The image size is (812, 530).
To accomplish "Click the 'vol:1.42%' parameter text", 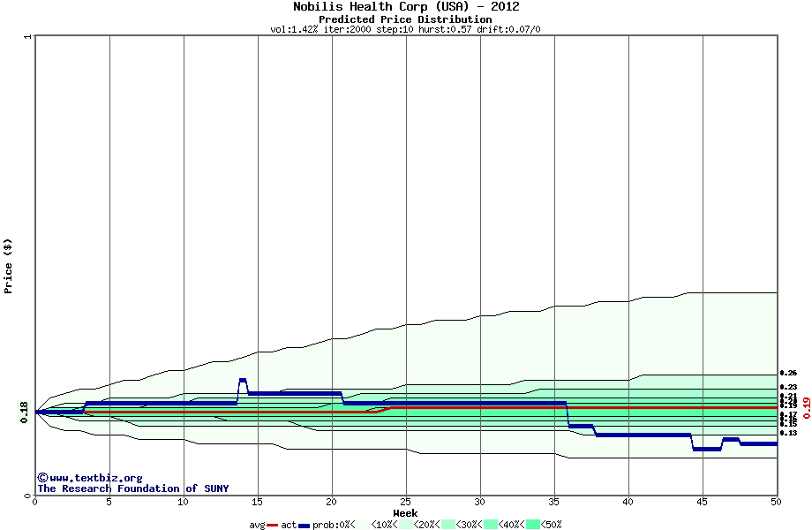I will pos(294,29).
